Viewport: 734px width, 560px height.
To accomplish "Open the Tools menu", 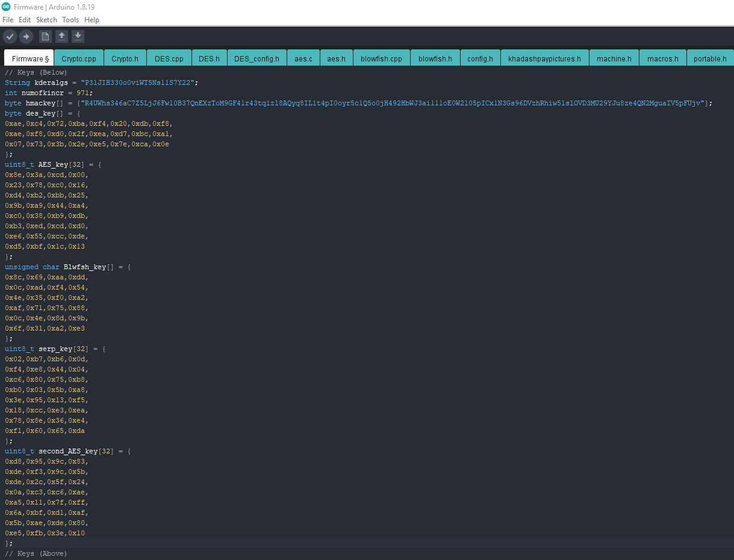I will pyautogui.click(x=70, y=20).
